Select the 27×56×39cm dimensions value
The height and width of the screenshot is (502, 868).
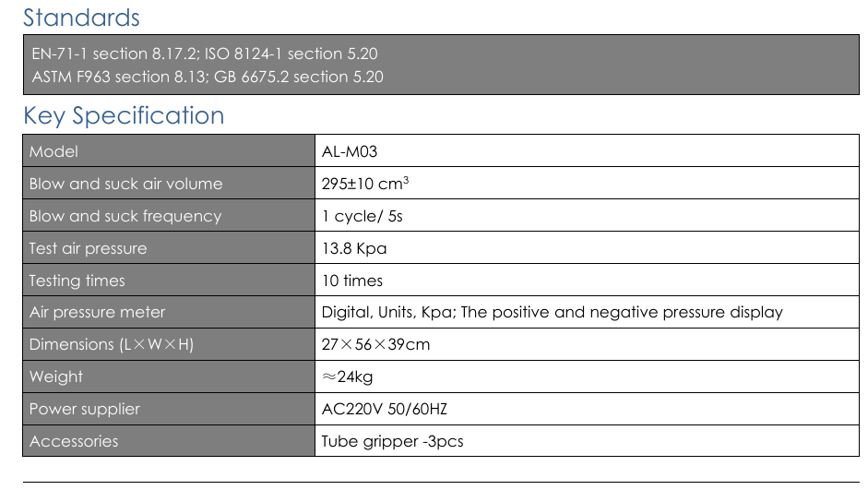(x=375, y=344)
